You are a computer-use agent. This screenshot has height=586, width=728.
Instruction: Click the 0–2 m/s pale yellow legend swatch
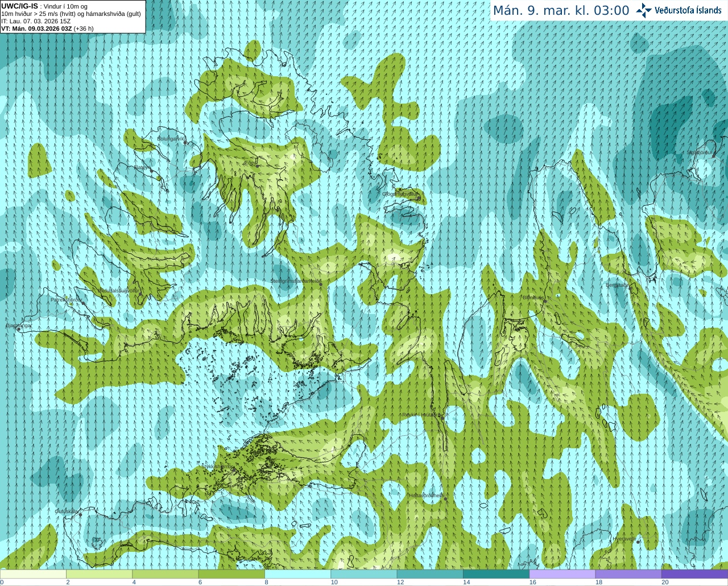tap(33, 574)
